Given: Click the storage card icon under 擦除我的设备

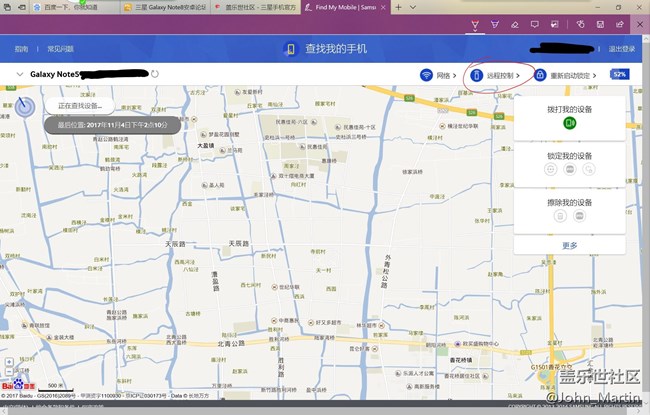Looking at the screenshot, I should (x=580, y=216).
